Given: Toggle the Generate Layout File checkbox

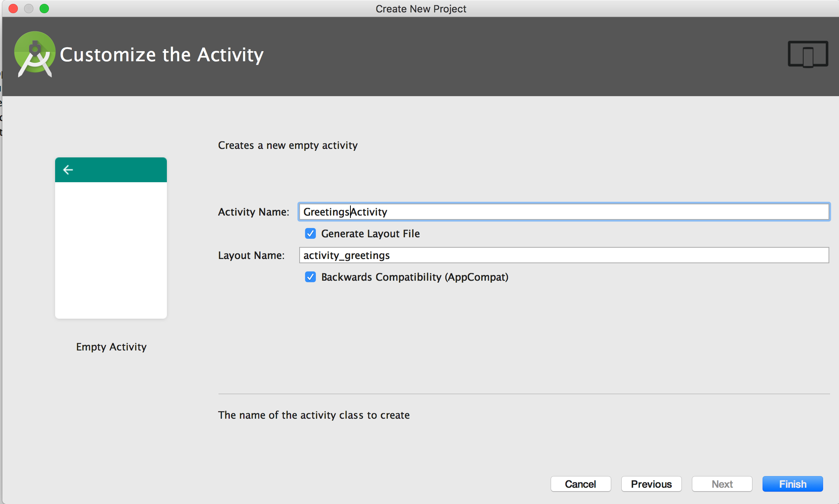Looking at the screenshot, I should click(x=309, y=233).
